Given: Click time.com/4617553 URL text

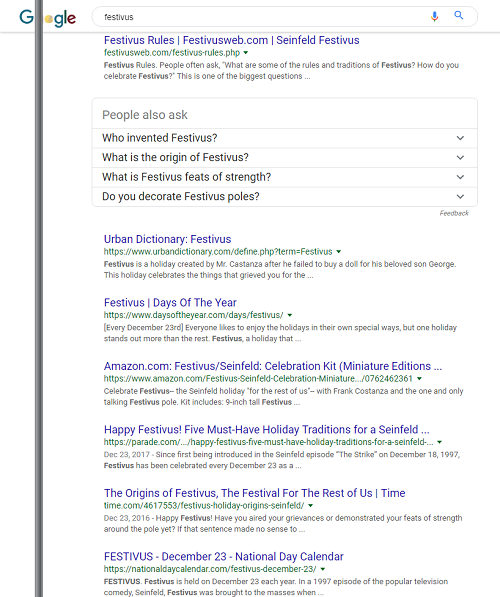Looking at the screenshot, I should click(204, 506).
